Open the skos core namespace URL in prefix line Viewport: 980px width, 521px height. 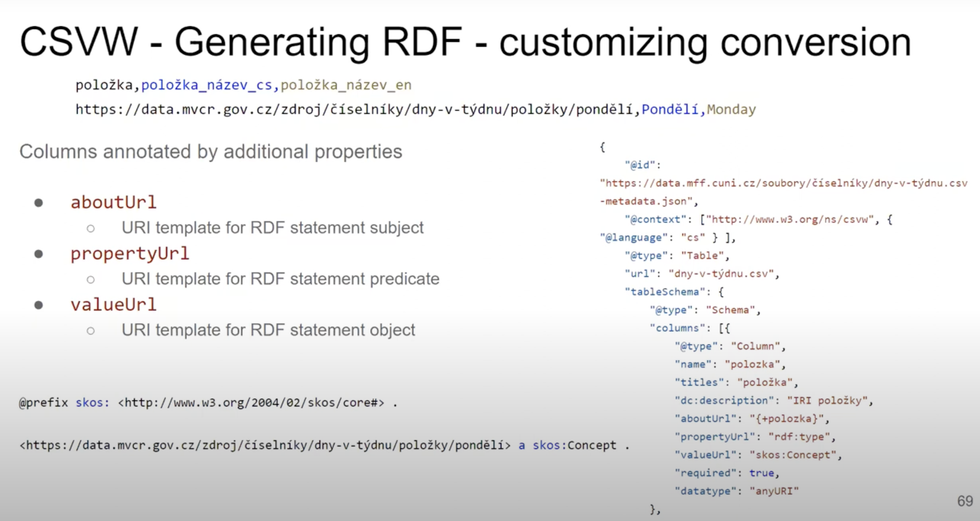tap(251, 403)
